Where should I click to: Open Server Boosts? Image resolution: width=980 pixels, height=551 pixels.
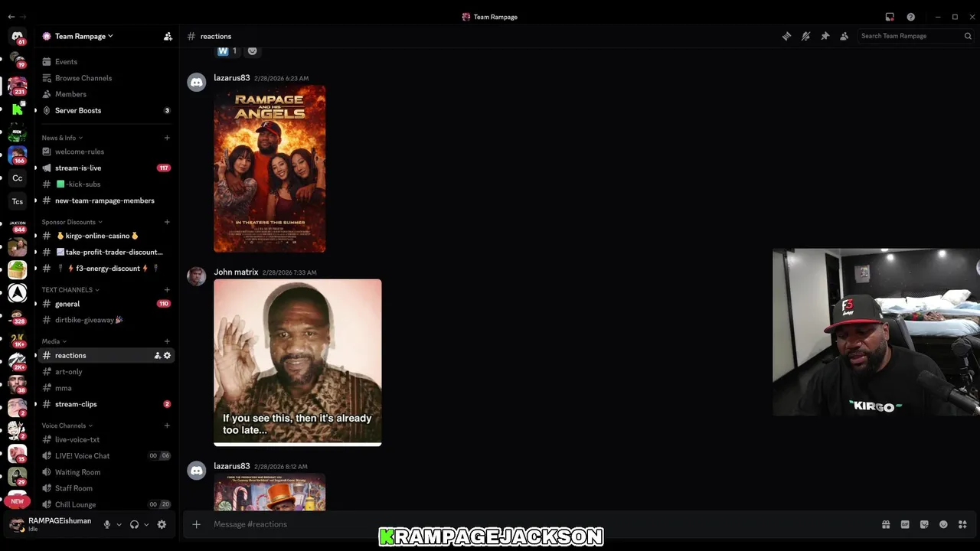[106, 110]
